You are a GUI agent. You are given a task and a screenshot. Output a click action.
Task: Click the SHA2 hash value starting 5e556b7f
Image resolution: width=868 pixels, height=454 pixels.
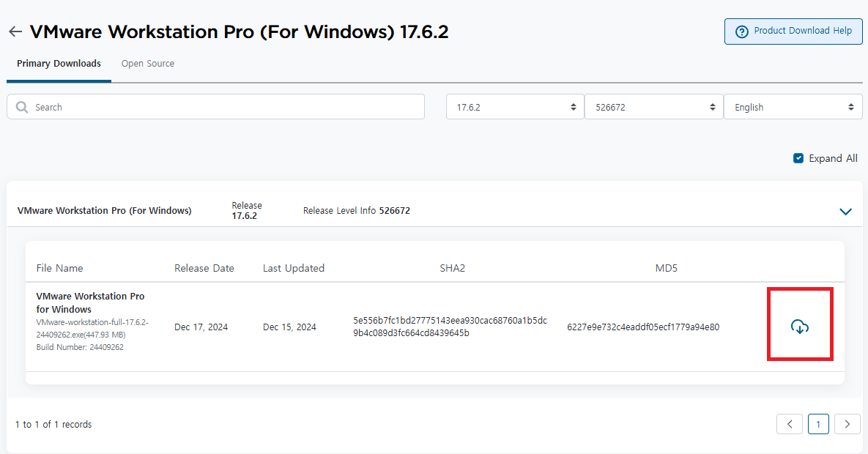pos(450,327)
